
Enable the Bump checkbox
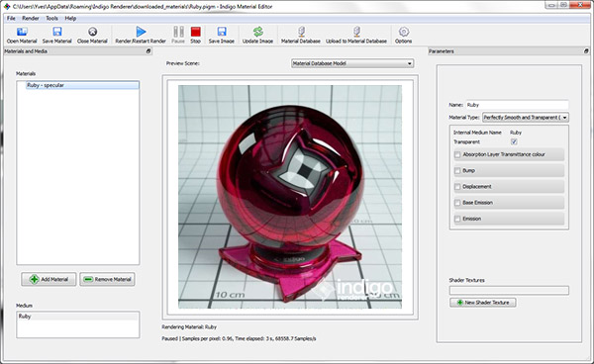pyautogui.click(x=457, y=171)
